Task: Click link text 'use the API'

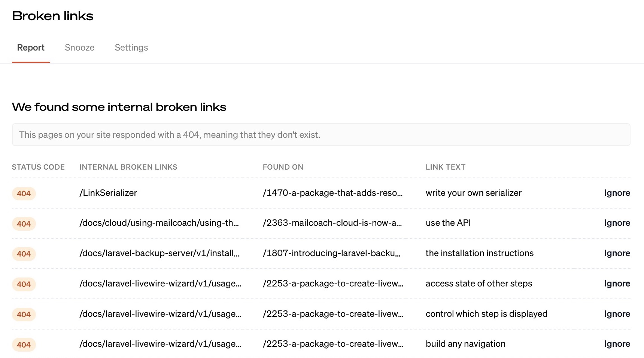Action: coord(448,223)
